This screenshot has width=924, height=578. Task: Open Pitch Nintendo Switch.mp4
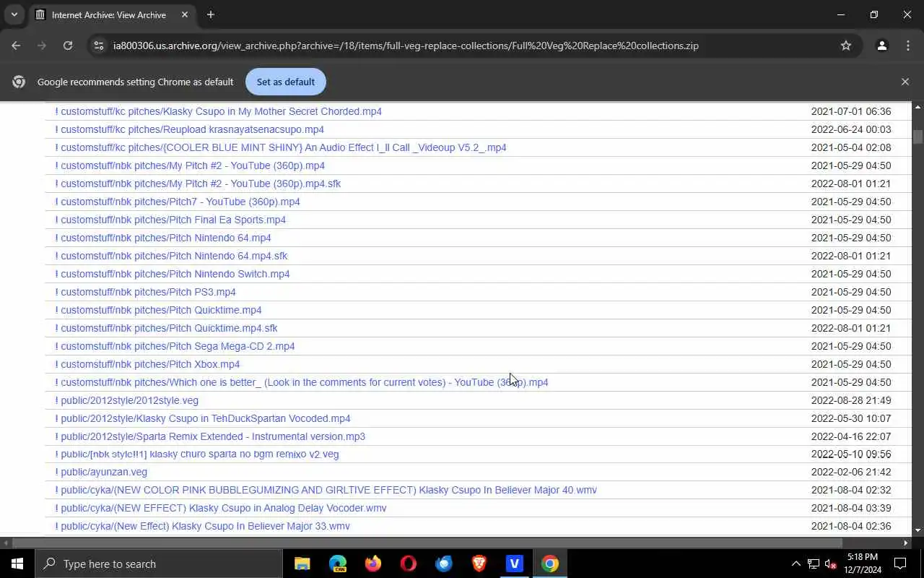(x=173, y=274)
